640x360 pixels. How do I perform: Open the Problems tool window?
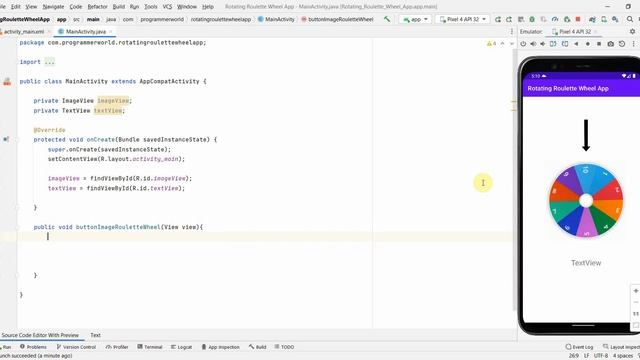(33, 347)
